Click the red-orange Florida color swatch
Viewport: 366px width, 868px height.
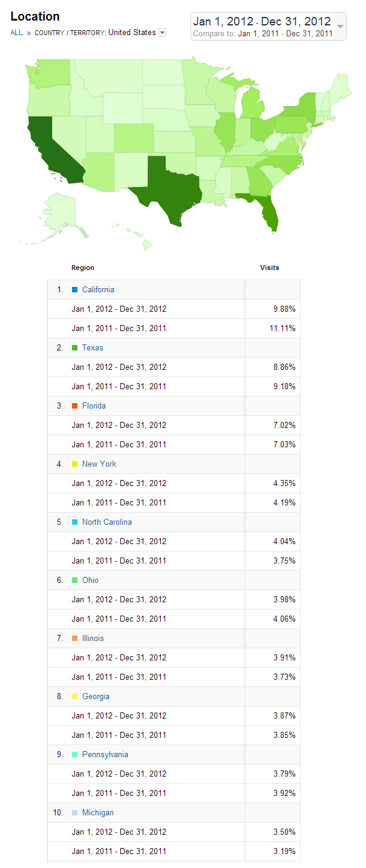click(x=74, y=406)
